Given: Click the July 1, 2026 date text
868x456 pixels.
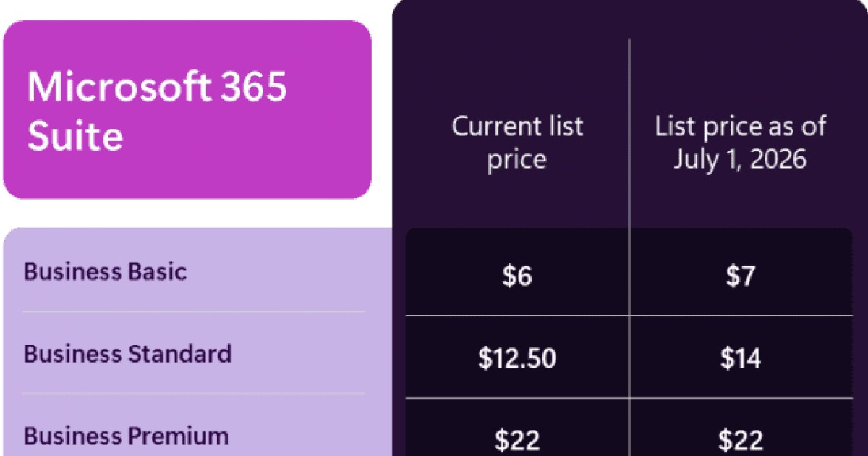Looking at the screenshot, I should pyautogui.click(x=740, y=159).
